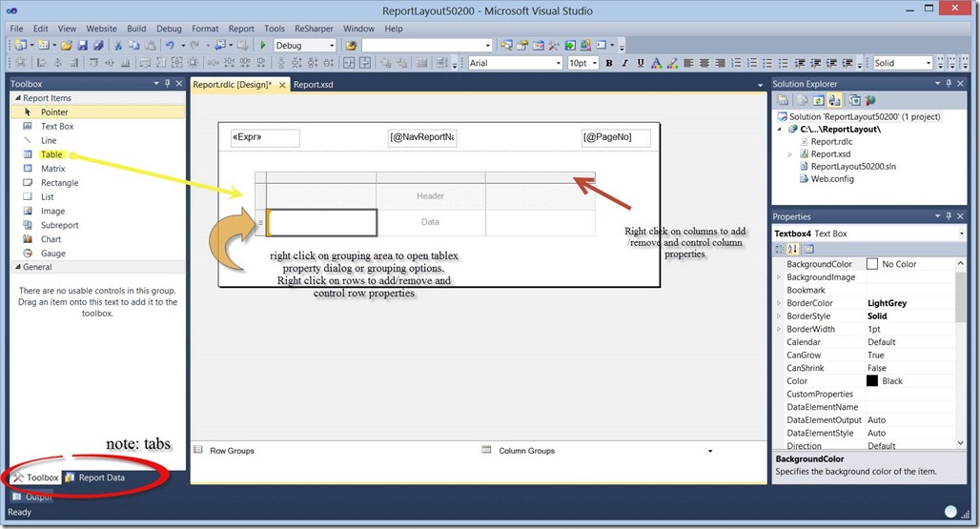
Task: Click the Copy icon in toolbar
Action: pos(133,45)
